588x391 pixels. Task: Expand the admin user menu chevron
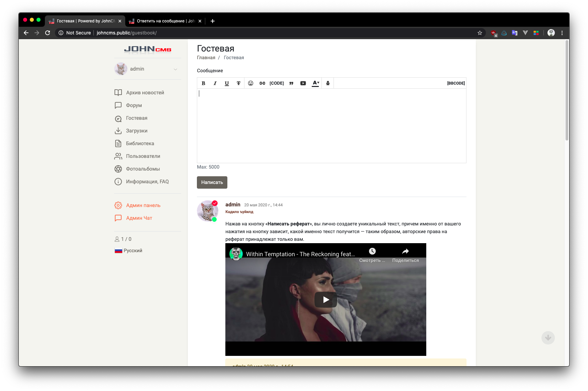tap(175, 69)
